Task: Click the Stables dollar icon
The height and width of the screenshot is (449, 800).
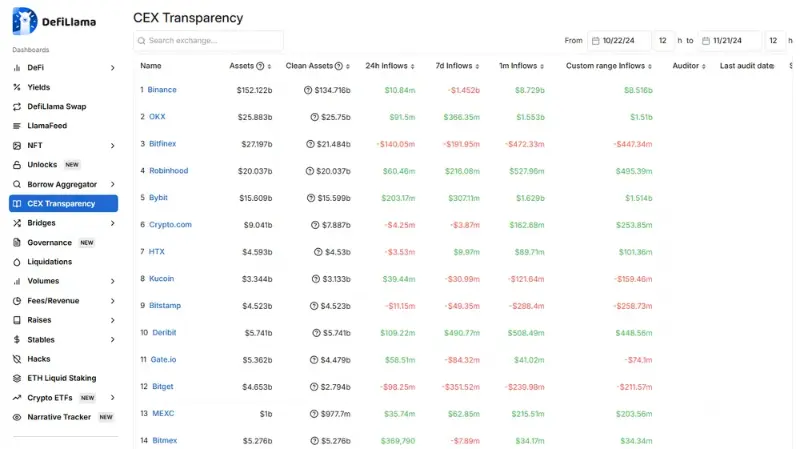Action: click(17, 339)
